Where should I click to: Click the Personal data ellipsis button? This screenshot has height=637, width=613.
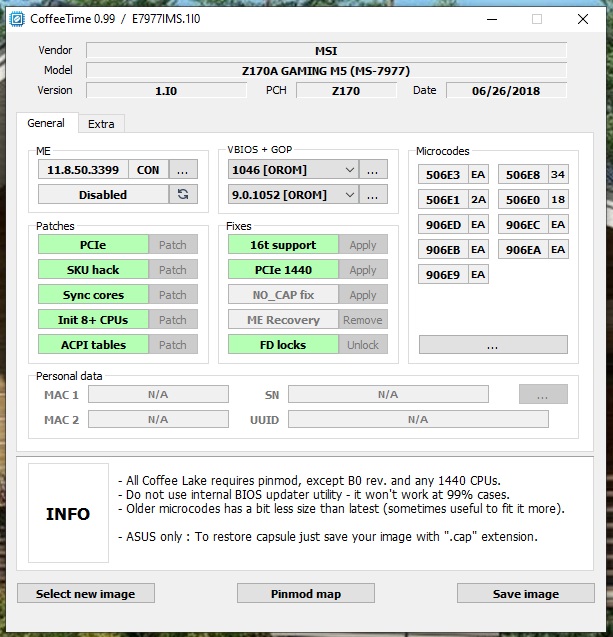(x=543, y=394)
